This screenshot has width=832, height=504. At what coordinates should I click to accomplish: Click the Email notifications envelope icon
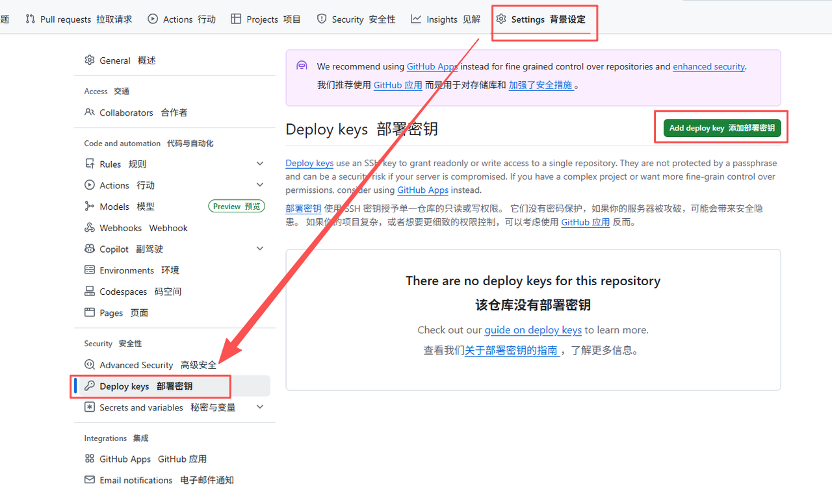90,480
